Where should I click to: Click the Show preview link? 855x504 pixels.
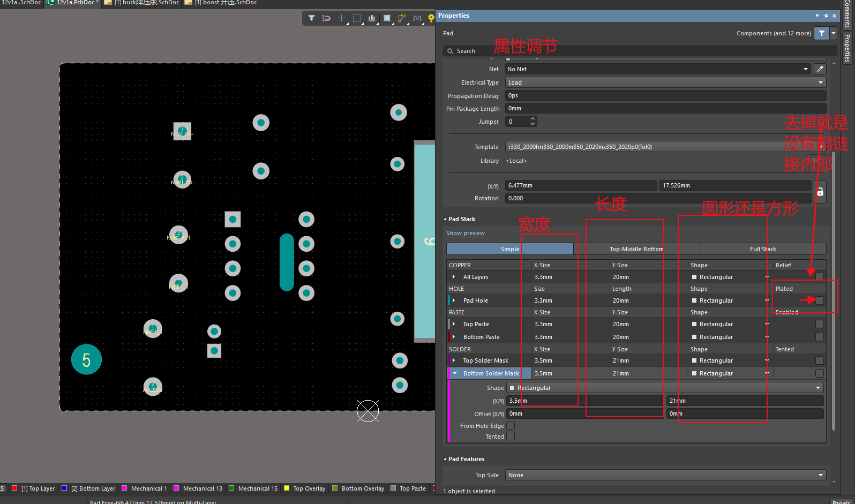[x=466, y=234]
